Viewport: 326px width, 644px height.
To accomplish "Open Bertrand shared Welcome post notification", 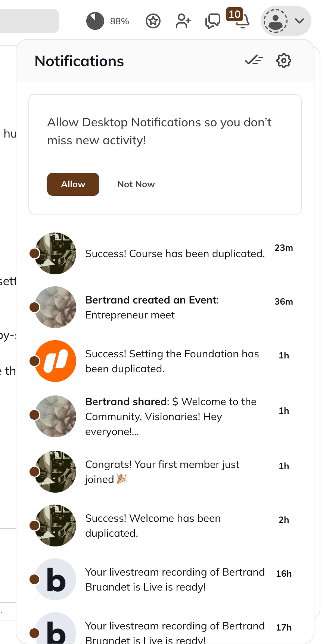I will 171,416.
